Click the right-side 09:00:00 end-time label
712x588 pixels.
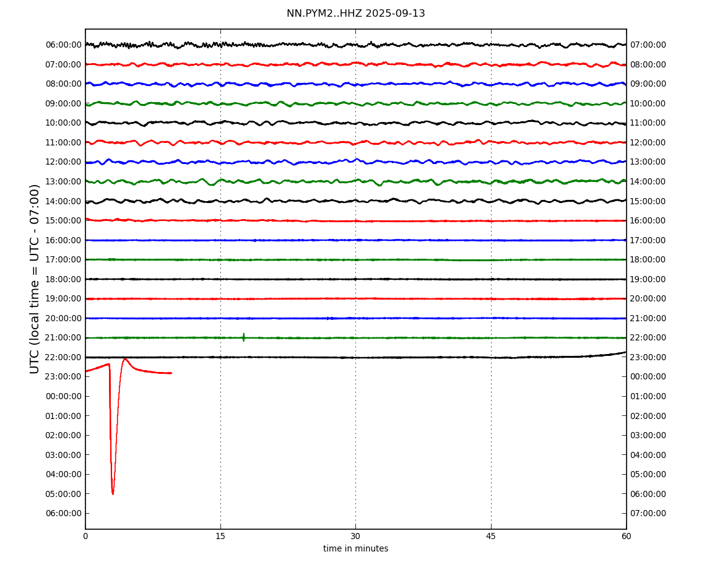648,84
